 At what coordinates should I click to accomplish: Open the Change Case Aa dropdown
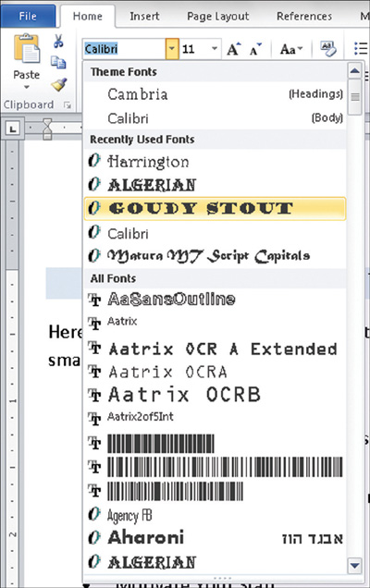click(291, 49)
